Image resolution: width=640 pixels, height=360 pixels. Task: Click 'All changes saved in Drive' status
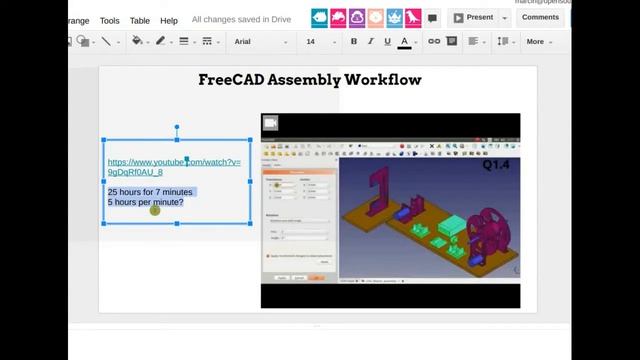tap(241, 20)
